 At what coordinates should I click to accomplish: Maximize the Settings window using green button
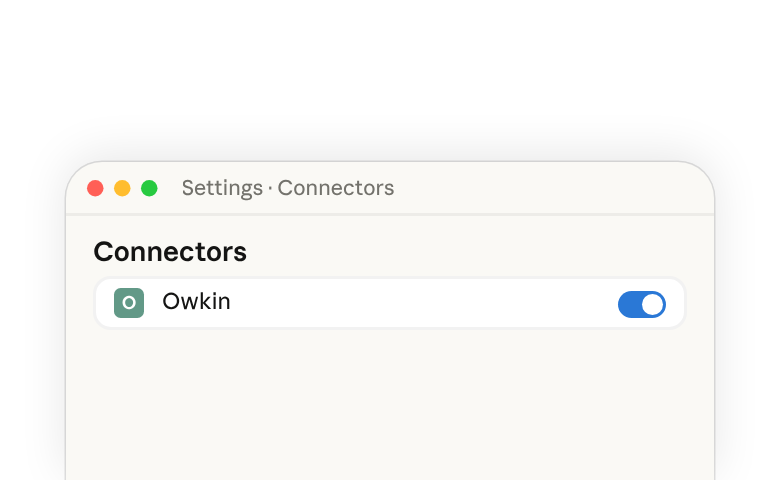click(149, 188)
